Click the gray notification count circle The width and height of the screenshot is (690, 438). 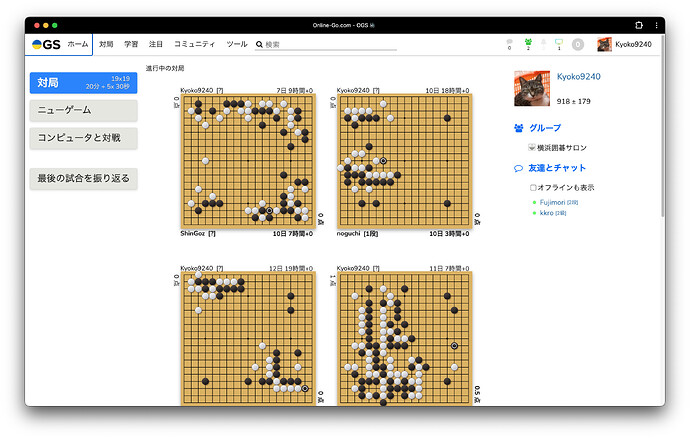pos(578,44)
